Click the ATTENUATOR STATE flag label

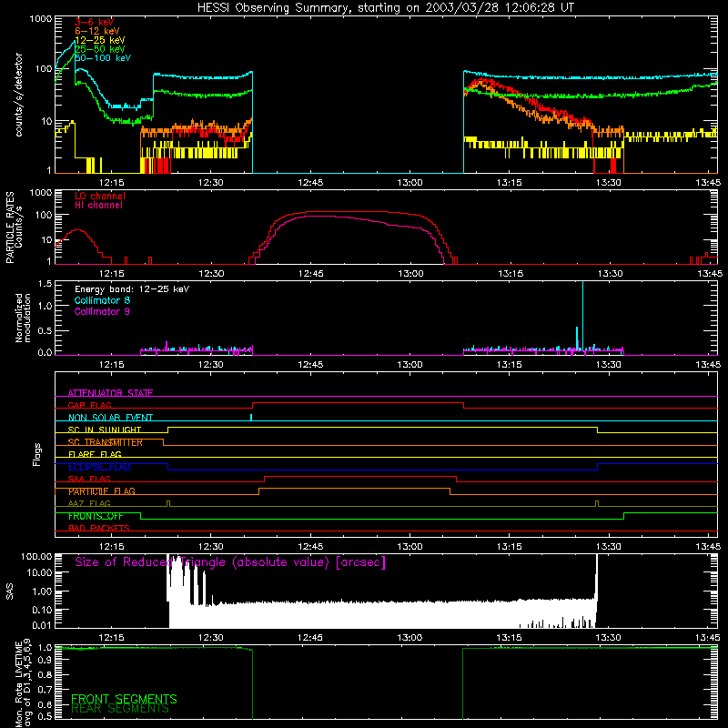110,393
